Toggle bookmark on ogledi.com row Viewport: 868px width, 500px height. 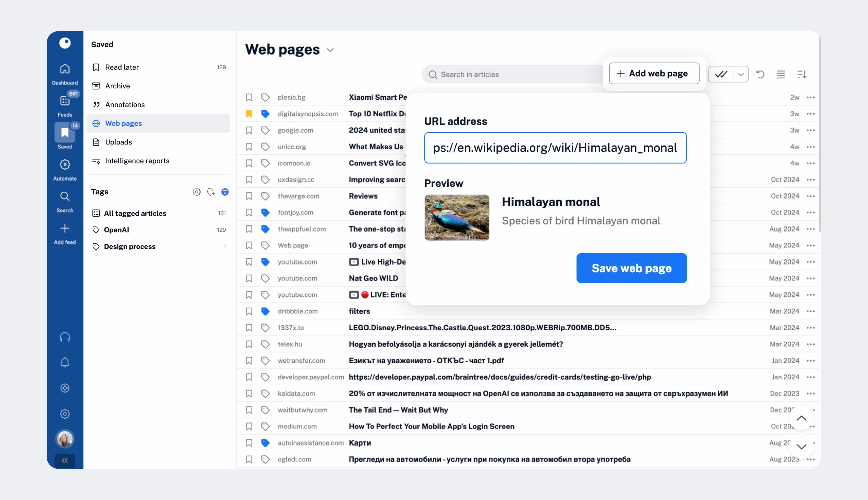click(249, 460)
